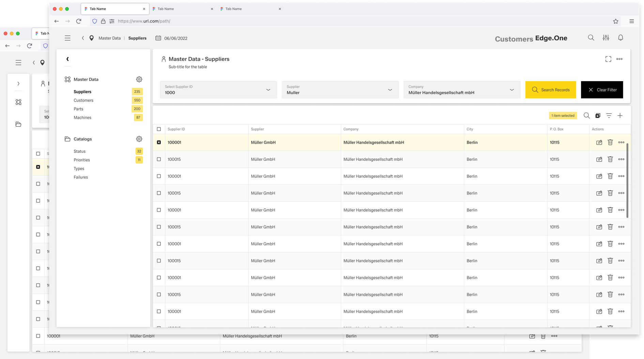Add a new record with plus icon
Screen dimensions: 644x359
[x=620, y=116]
